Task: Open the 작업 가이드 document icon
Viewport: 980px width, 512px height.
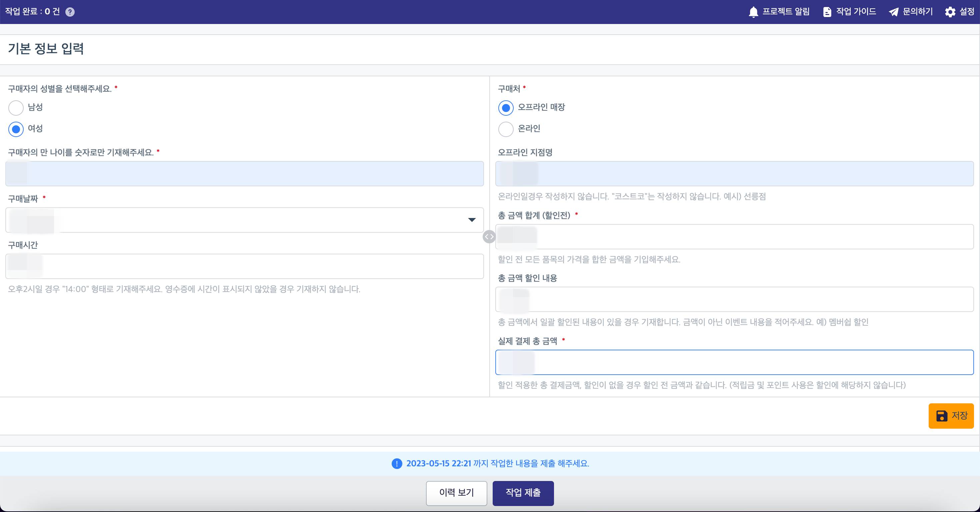Action: (x=827, y=11)
